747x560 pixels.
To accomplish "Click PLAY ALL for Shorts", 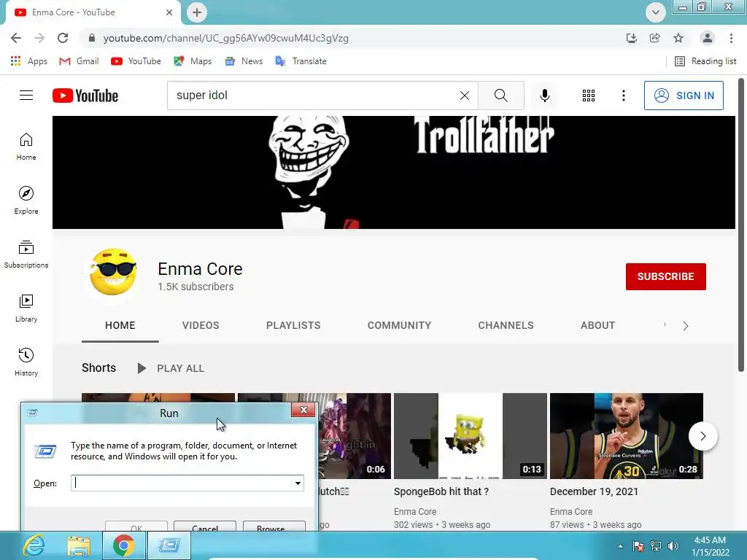I will (171, 368).
